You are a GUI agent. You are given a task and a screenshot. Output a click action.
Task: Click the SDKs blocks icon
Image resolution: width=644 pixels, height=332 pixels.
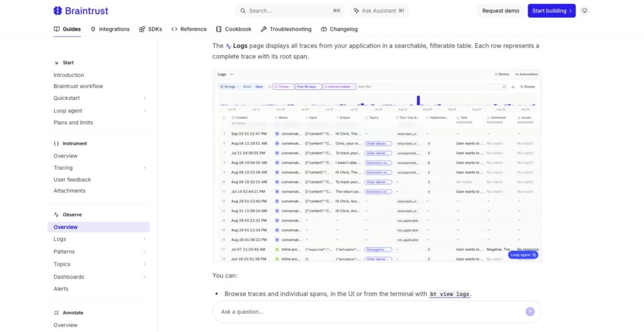click(x=142, y=29)
